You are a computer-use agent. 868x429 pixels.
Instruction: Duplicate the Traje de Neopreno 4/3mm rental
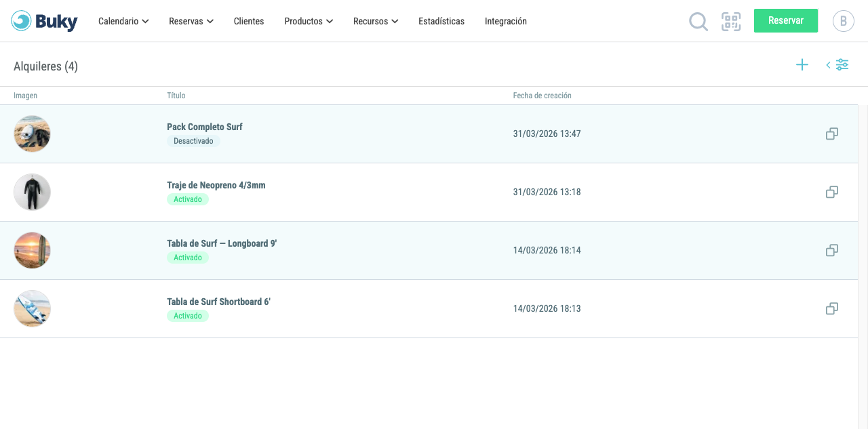[832, 192]
